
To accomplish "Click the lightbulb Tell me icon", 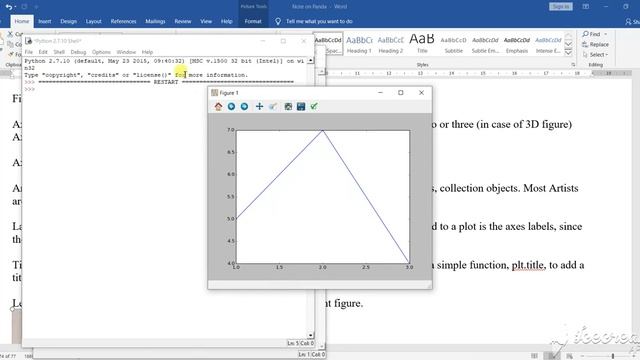I will click(x=278, y=21).
